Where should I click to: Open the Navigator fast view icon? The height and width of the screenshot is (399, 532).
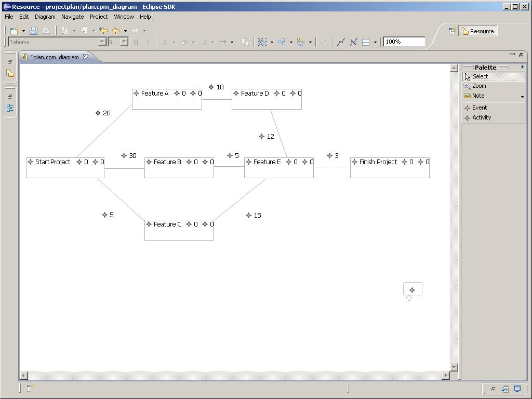pyautogui.click(x=10, y=73)
